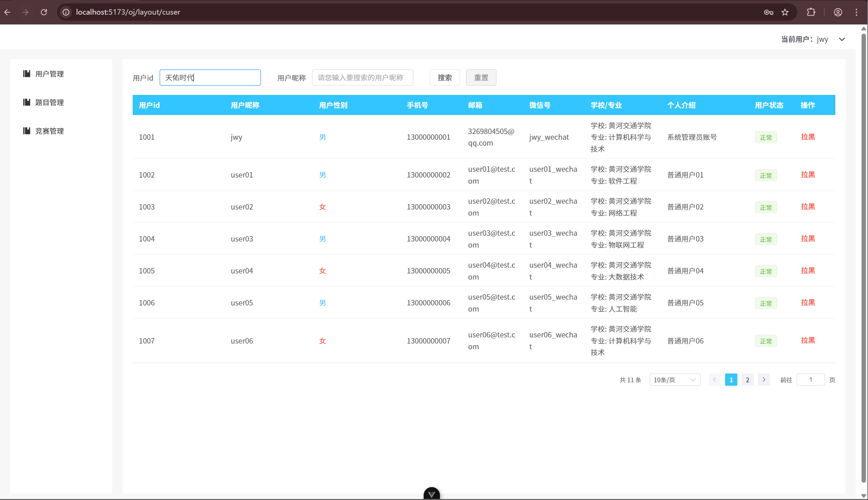Click the 用户管理 sidebar icon
The image size is (868, 500).
[x=27, y=74]
